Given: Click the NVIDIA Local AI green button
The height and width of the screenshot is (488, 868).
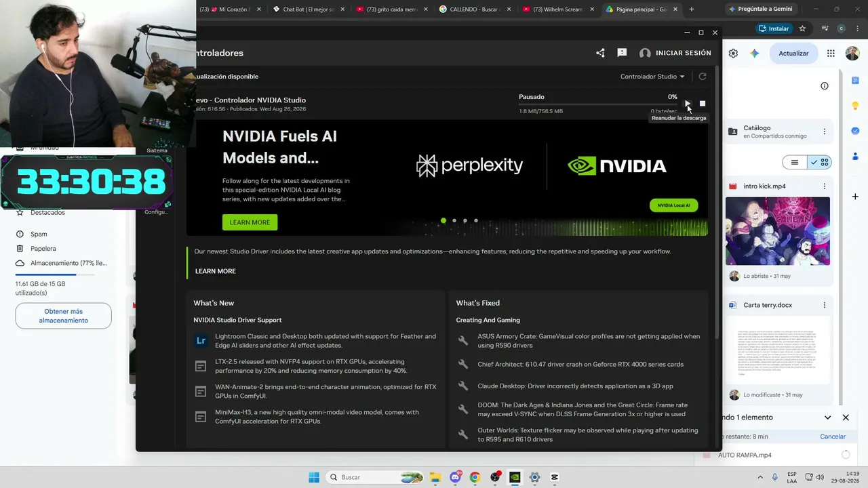Looking at the screenshot, I should click(673, 205).
